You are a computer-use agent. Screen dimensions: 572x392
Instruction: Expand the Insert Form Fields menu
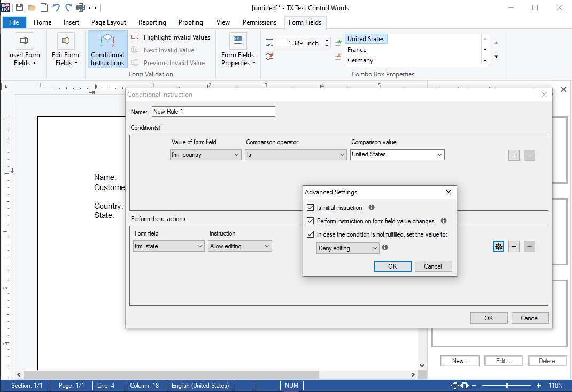pyautogui.click(x=34, y=63)
